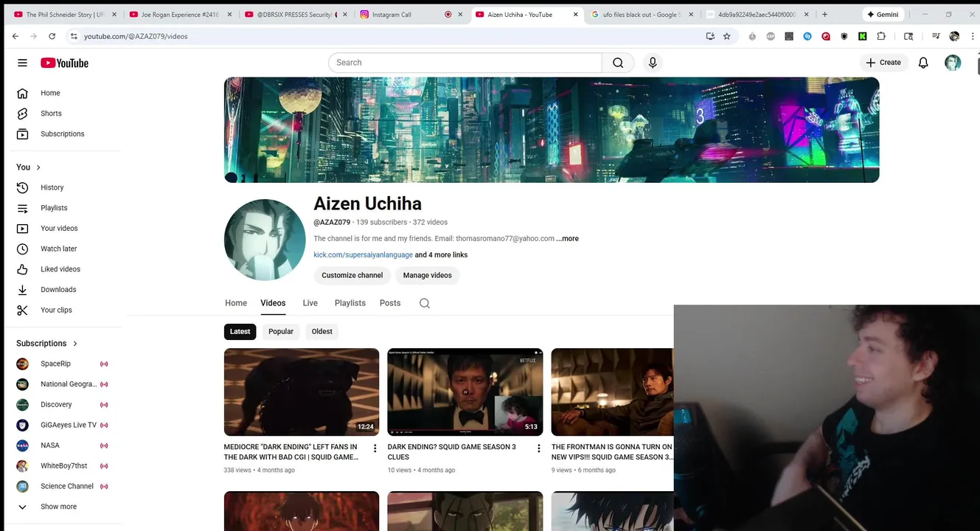Open a new browser tab
The height and width of the screenshot is (531, 980).
[x=824, y=14]
